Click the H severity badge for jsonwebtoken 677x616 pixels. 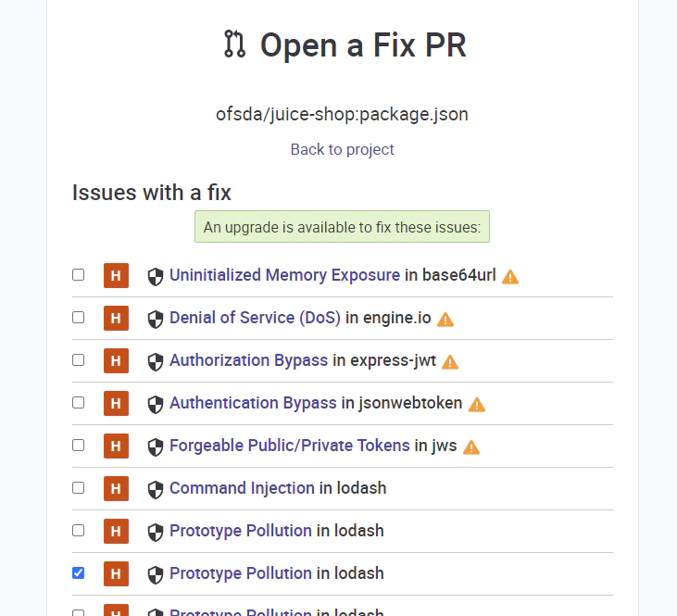(116, 403)
